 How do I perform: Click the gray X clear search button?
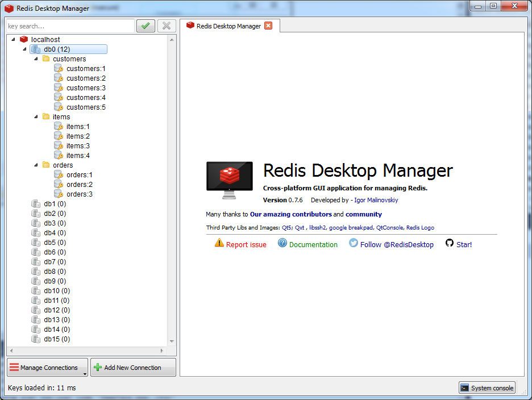(166, 26)
